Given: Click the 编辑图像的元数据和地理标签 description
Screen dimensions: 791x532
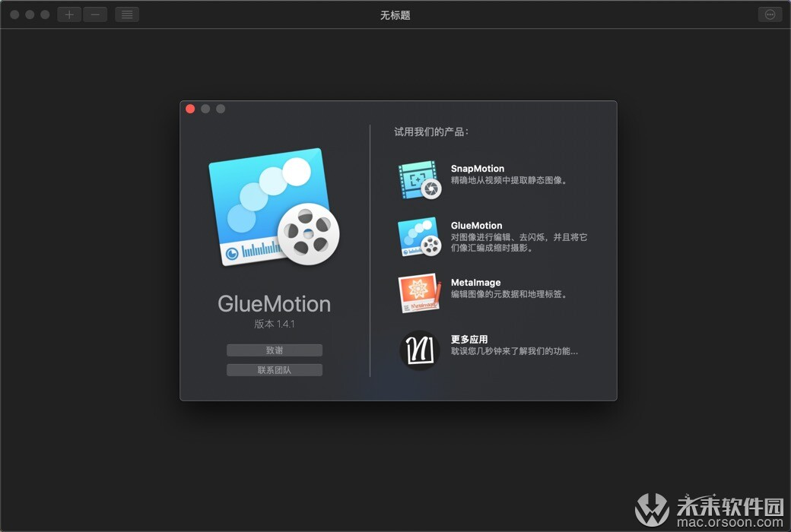Looking at the screenshot, I should click(509, 294).
